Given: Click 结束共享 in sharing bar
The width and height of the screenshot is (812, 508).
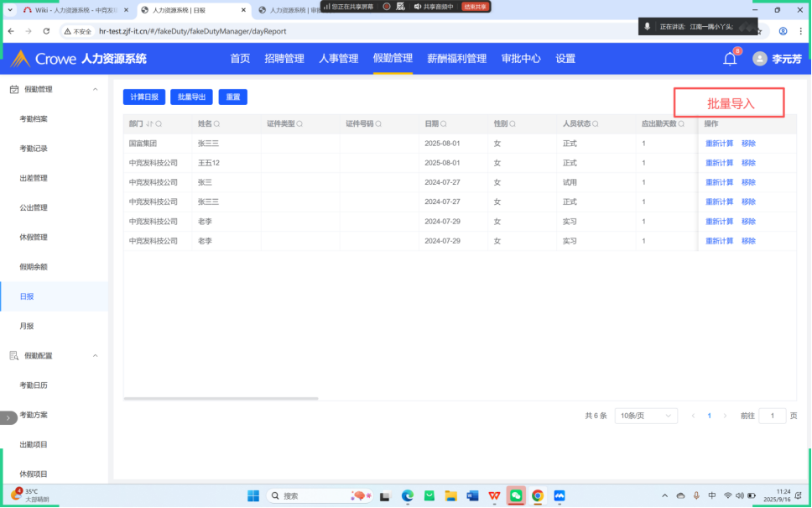Looking at the screenshot, I should [475, 7].
